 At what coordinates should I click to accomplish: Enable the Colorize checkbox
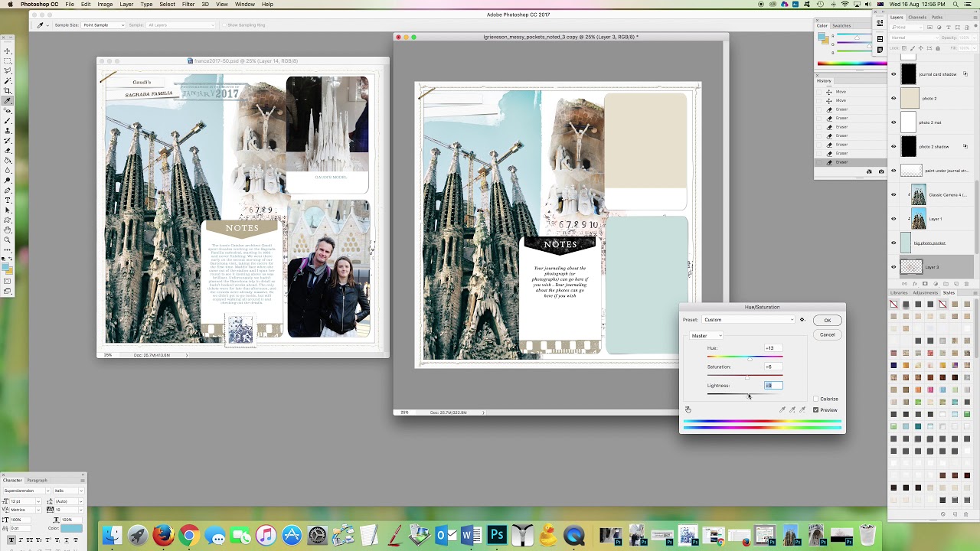(x=816, y=399)
